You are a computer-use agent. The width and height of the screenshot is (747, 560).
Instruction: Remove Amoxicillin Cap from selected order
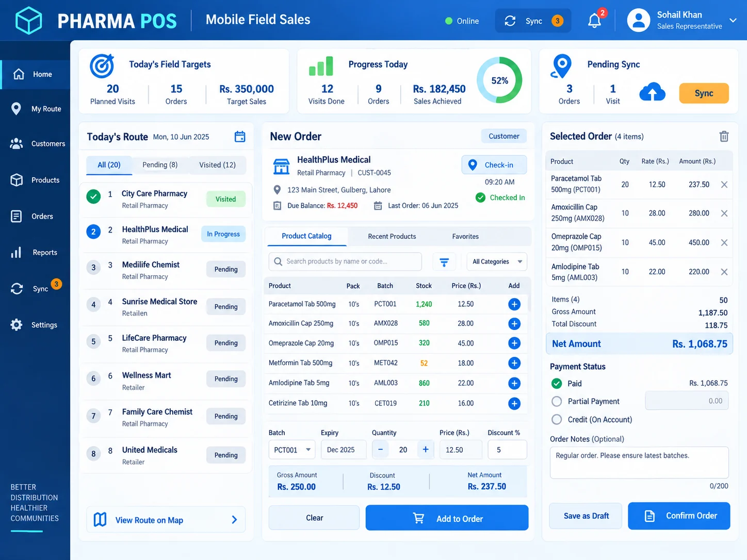point(724,213)
